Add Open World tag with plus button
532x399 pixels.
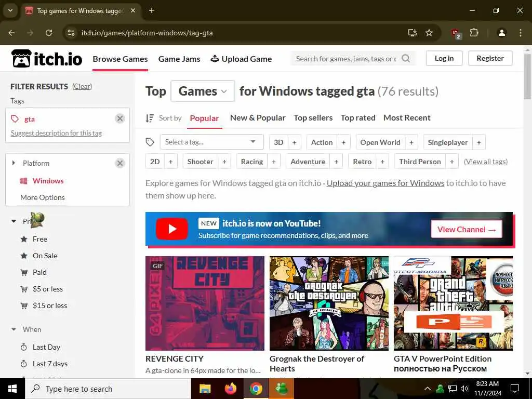[x=411, y=142]
